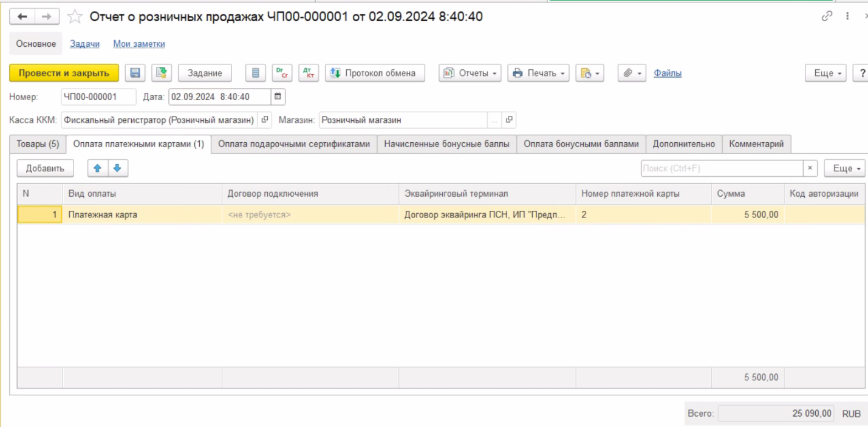Viewport: 868px width, 427px height.
Task: Open the Файлы link
Action: point(668,73)
